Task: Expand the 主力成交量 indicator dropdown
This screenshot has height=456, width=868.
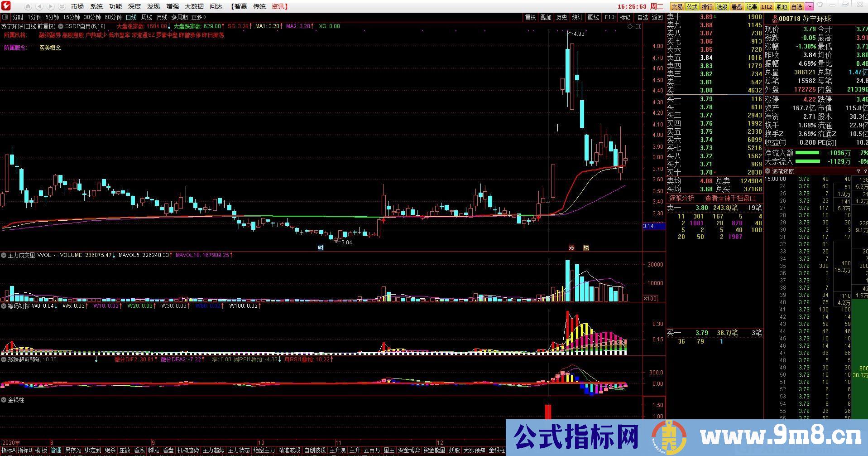Action: [x=4, y=255]
